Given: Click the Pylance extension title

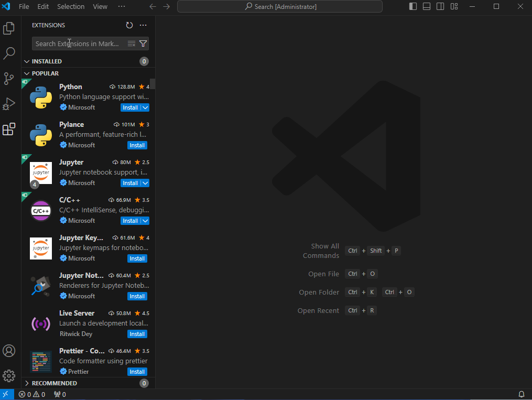Looking at the screenshot, I should [72, 125].
